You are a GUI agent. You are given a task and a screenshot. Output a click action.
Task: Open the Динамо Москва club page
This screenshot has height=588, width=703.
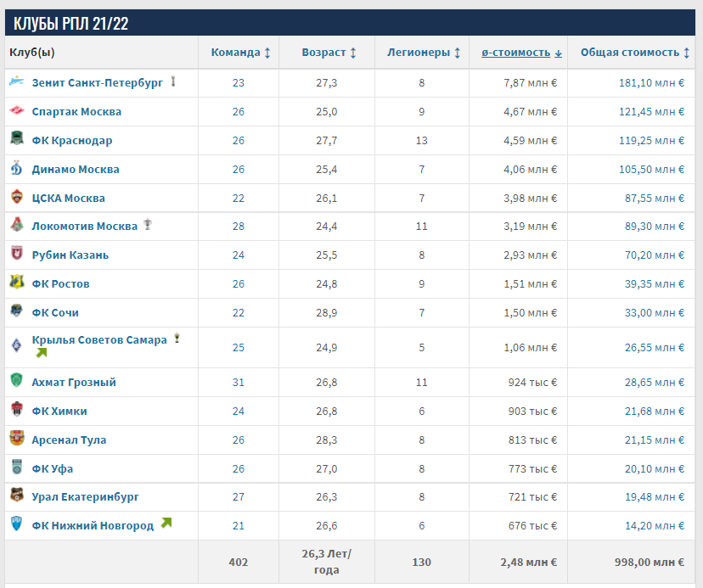coord(76,170)
